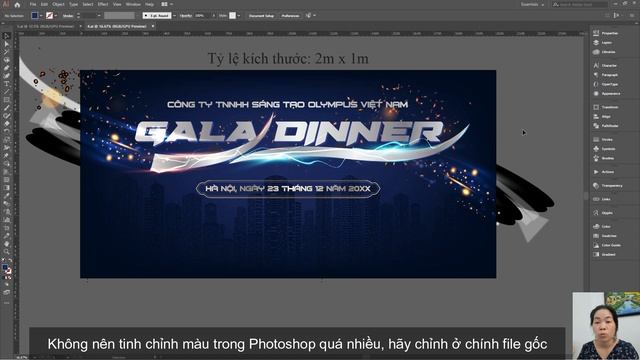Open the Select menu
This screenshot has width=640, height=360.
click(x=88, y=4)
